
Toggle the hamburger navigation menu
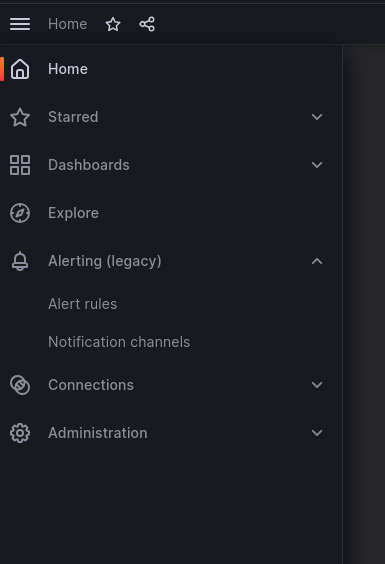tap(20, 24)
